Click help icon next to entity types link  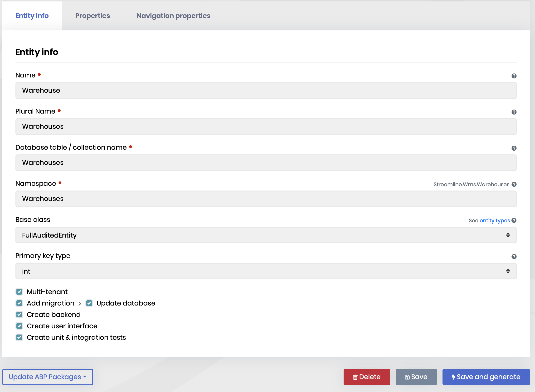pos(514,220)
